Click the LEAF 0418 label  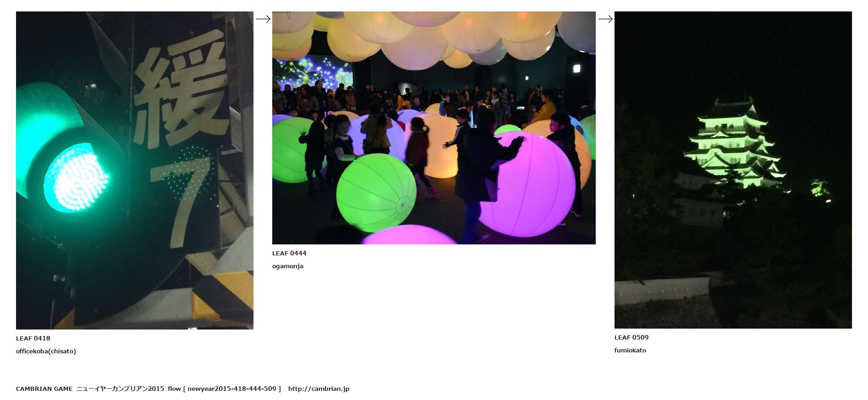point(33,338)
